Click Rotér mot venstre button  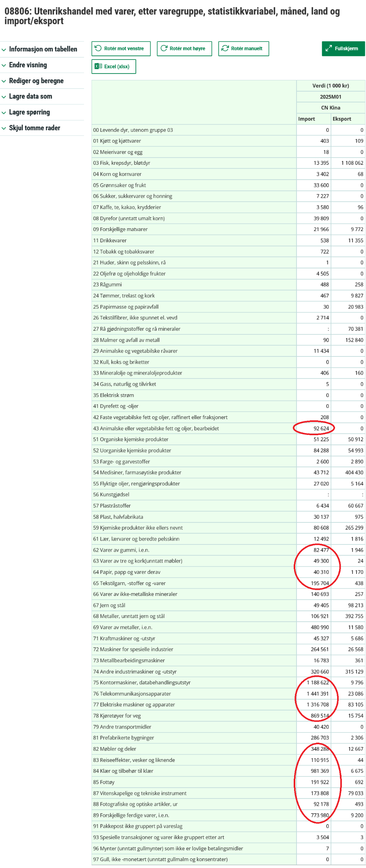(121, 49)
